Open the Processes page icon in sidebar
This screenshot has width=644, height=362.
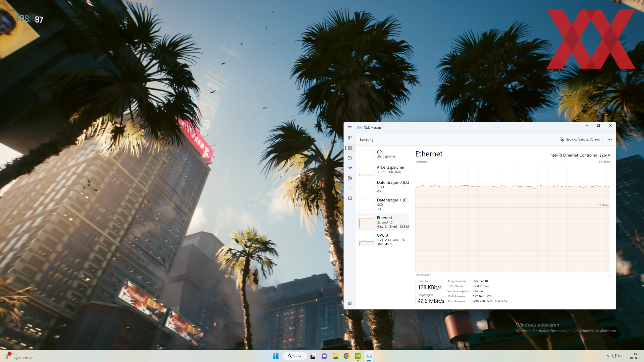[x=350, y=138]
